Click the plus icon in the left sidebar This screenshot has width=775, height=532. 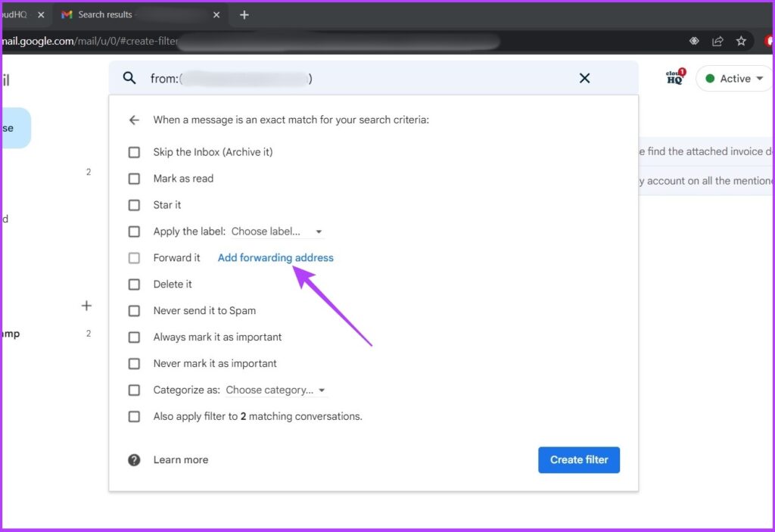(86, 306)
